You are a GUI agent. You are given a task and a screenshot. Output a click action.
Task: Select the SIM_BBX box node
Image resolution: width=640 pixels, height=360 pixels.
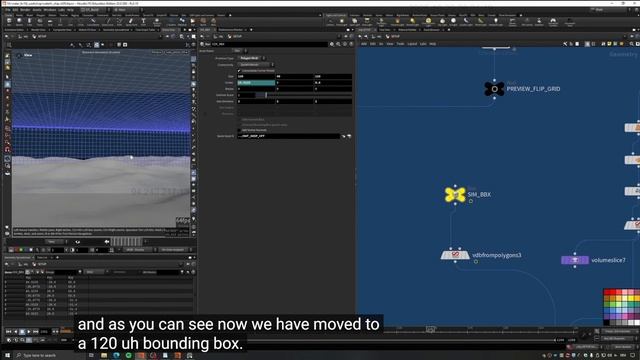click(x=455, y=195)
